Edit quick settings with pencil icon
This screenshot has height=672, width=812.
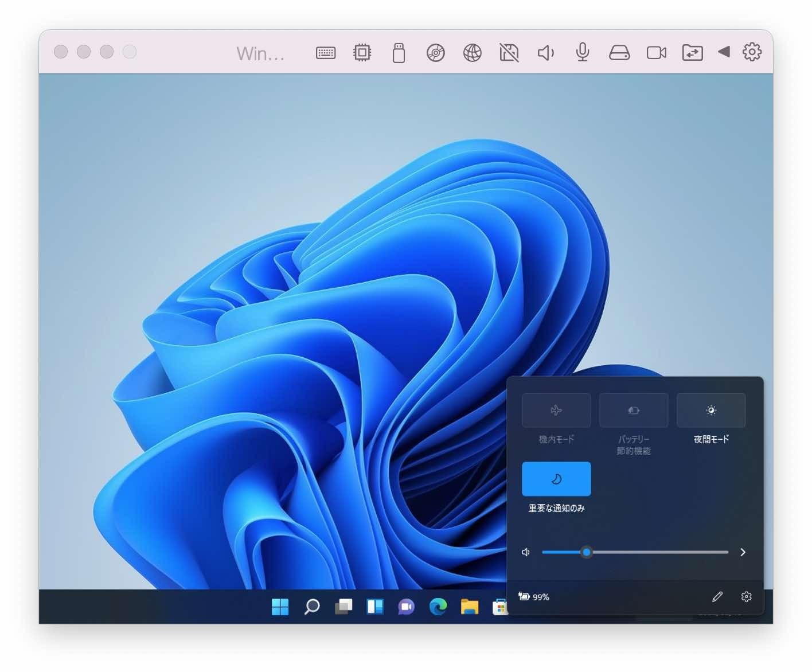[x=717, y=597]
